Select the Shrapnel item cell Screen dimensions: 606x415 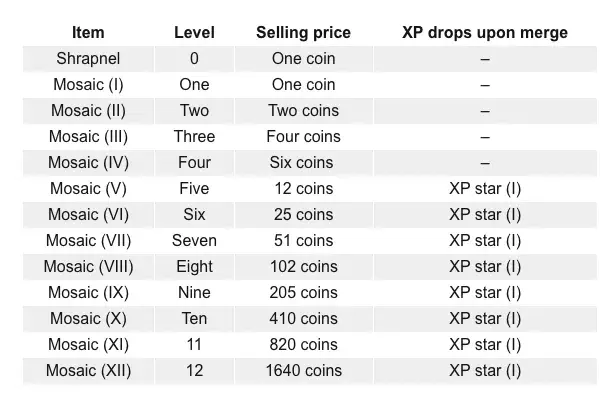coord(88,59)
